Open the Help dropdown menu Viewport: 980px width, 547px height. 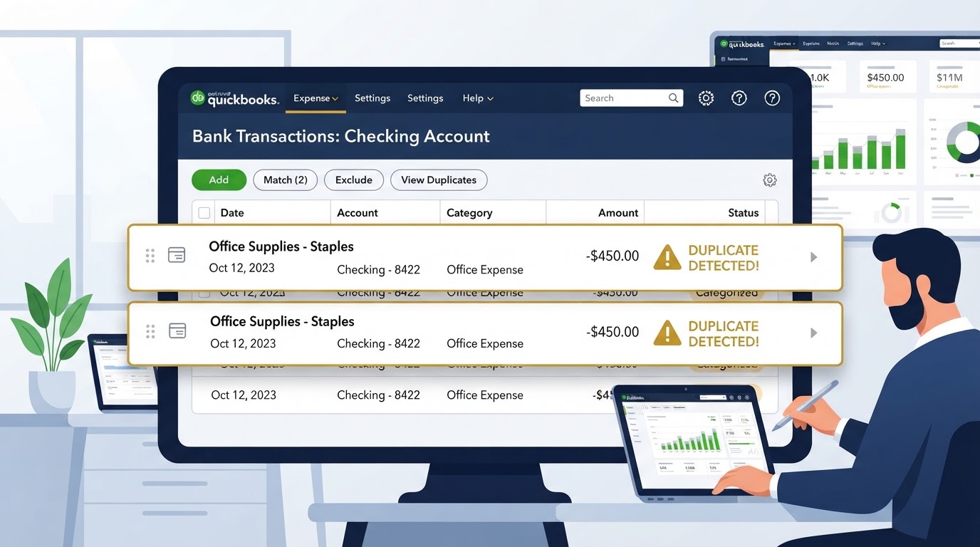pyautogui.click(x=478, y=98)
